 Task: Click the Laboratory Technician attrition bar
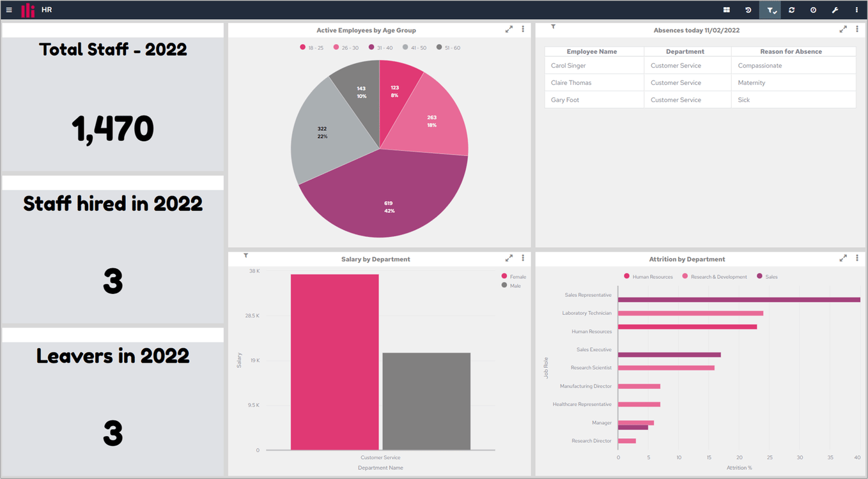690,313
